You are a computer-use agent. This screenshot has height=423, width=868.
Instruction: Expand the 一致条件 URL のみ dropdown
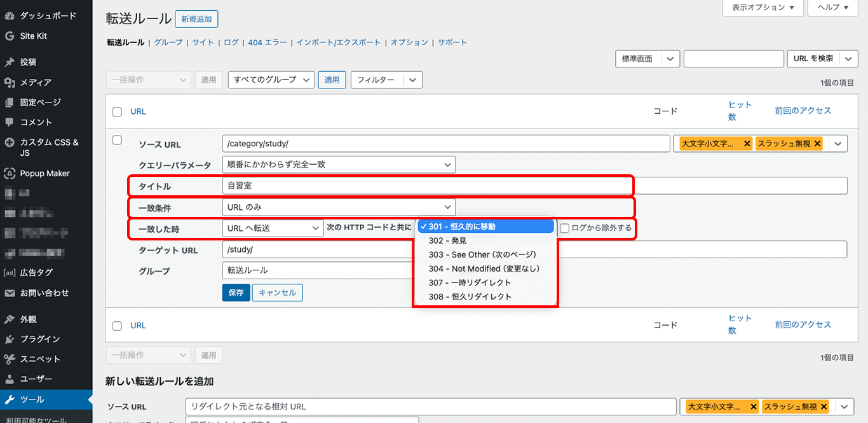tap(339, 207)
